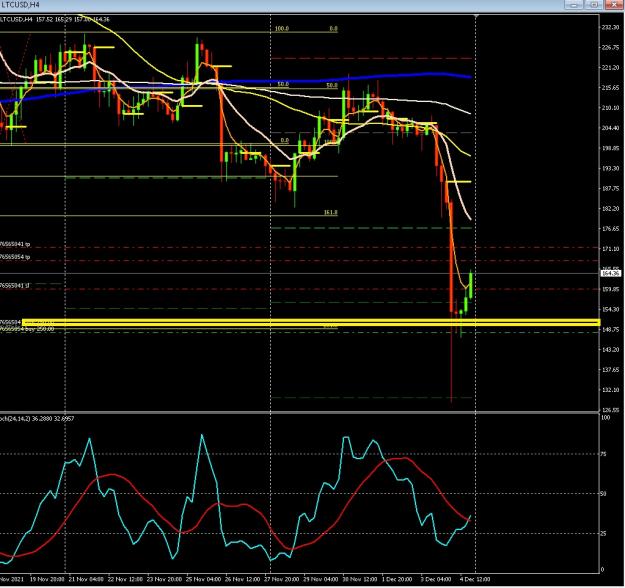Click the 198.85 price scale label
Viewport: 625px width, 588px height.
coord(610,148)
